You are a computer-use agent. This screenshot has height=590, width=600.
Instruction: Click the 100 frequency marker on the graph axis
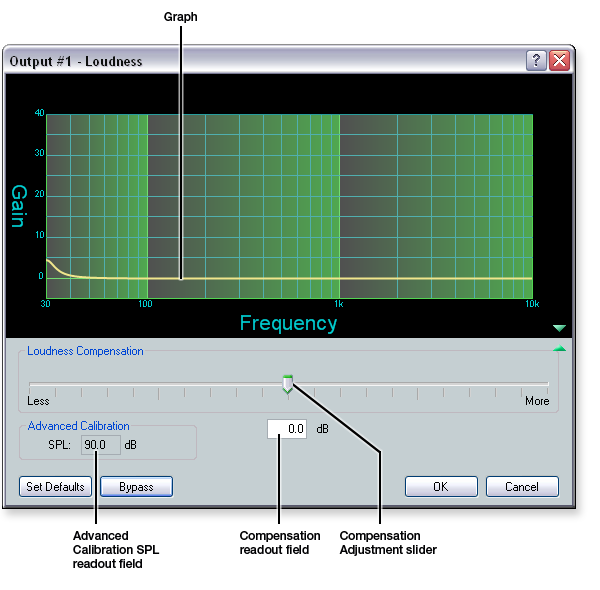coord(146,304)
